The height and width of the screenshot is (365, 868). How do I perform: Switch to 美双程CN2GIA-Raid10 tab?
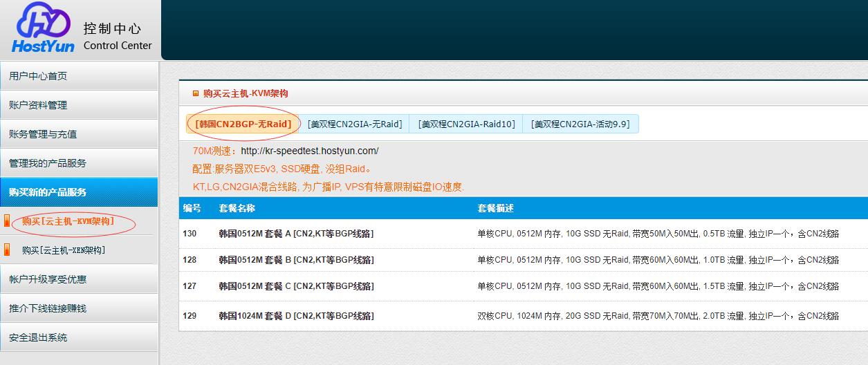pos(466,124)
